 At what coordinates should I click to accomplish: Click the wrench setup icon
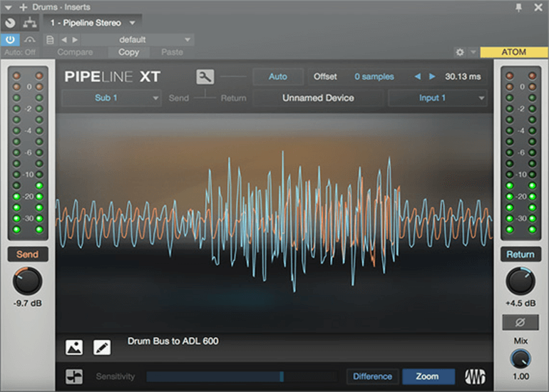tap(205, 77)
